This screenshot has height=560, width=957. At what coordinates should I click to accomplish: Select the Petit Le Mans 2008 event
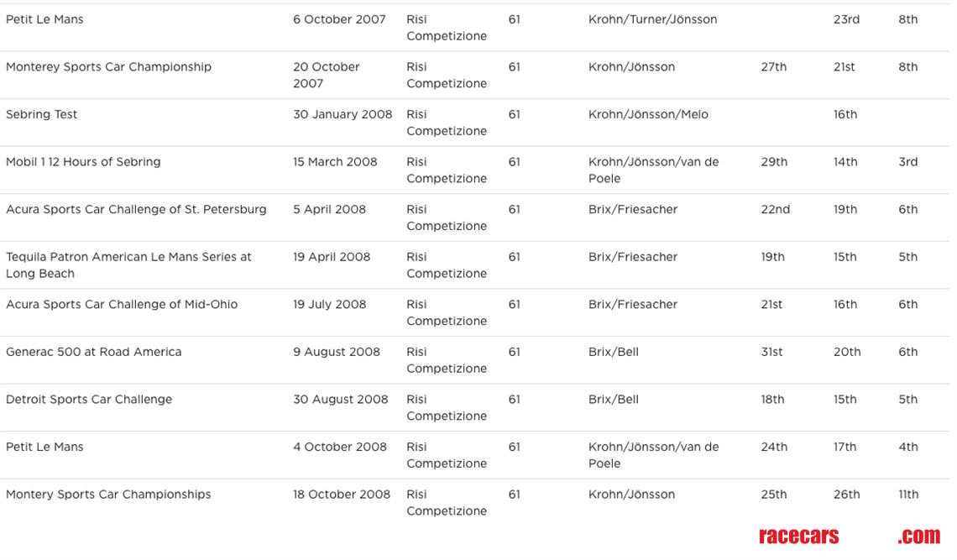click(45, 447)
